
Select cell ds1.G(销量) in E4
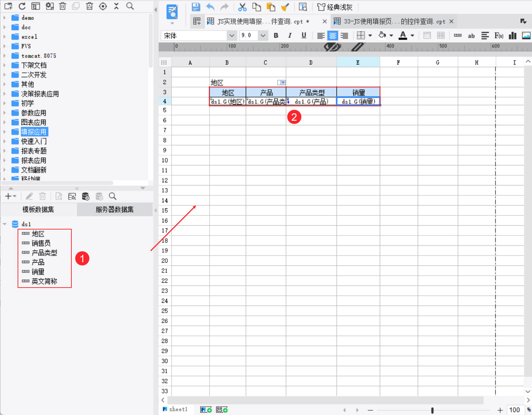[x=358, y=101]
